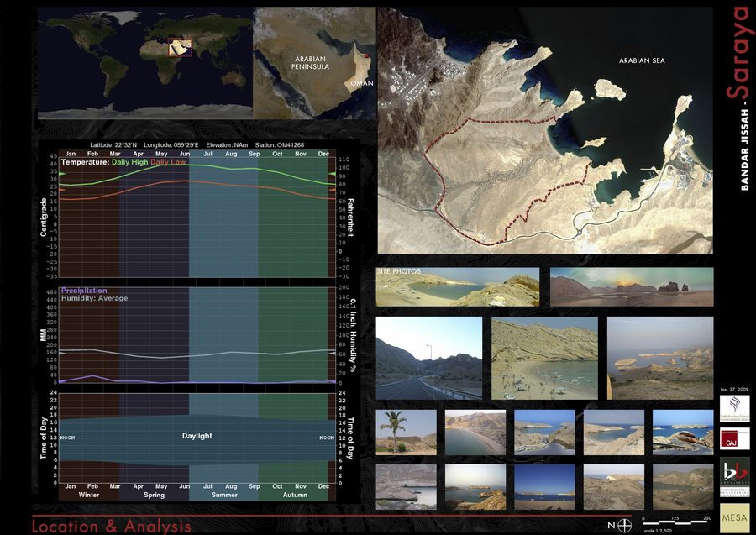Click the north arrow compass symbol
756x535 pixels.
[x=624, y=526]
